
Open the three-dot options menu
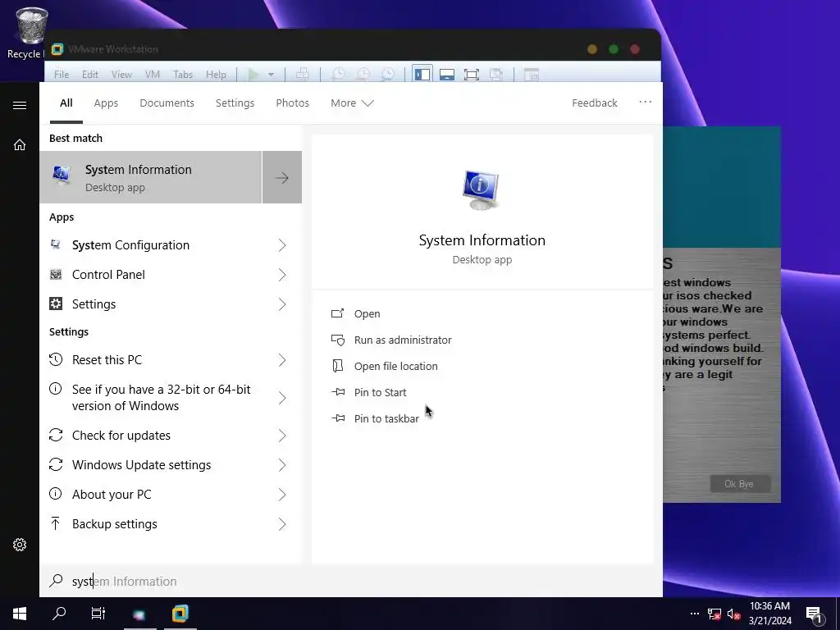(645, 102)
